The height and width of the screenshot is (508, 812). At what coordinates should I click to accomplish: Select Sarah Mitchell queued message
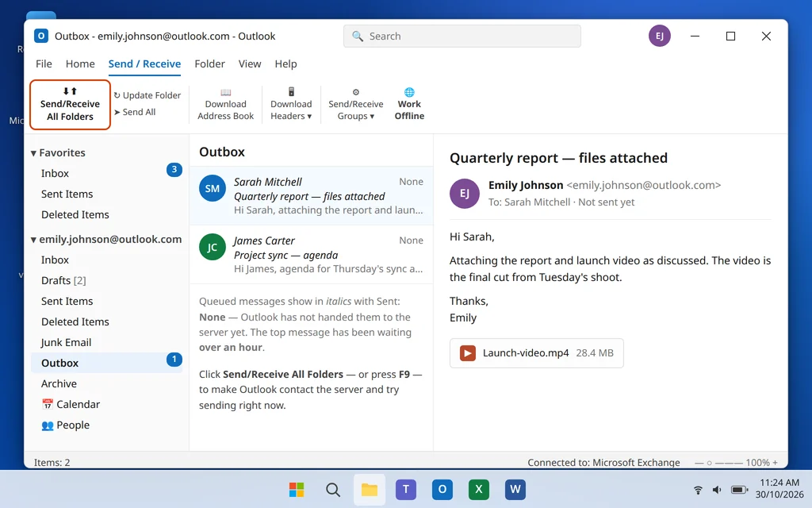point(311,196)
